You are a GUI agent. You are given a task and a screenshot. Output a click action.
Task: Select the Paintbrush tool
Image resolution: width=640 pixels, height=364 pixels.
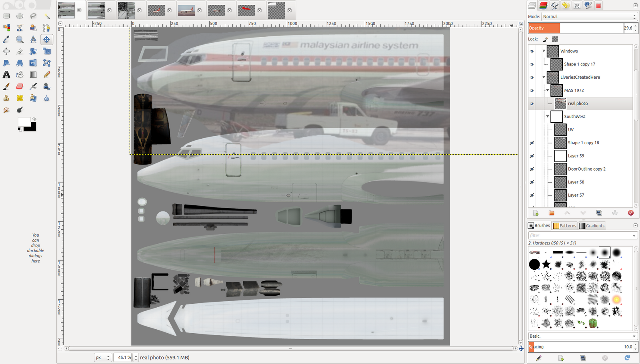coord(6,86)
